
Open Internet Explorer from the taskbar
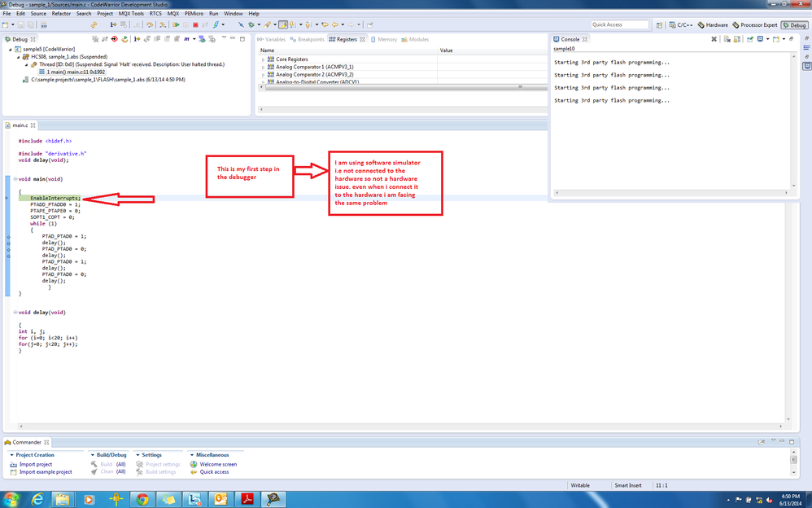pos(37,499)
